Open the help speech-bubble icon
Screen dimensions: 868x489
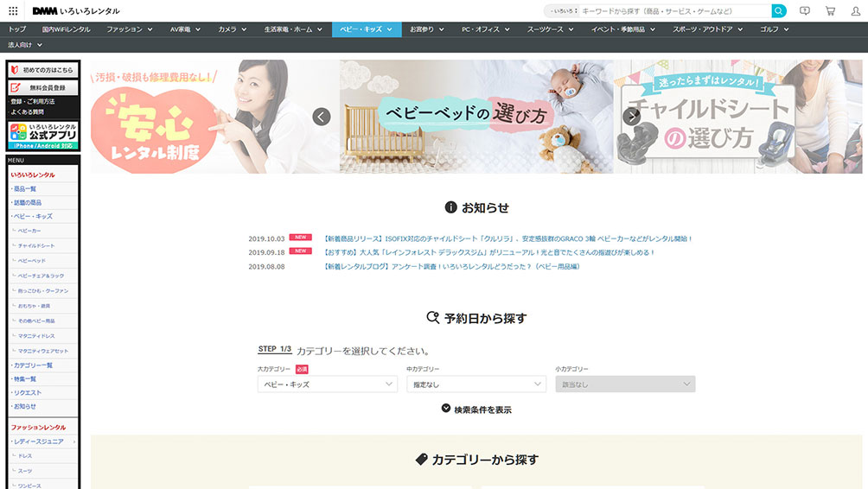click(x=805, y=10)
